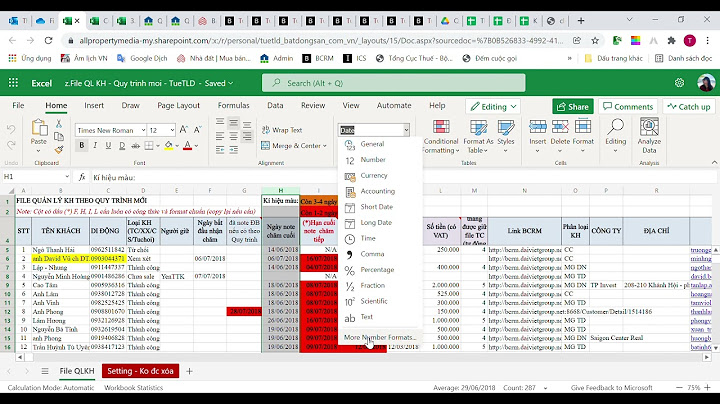720x404 pixels.
Task: Select More Number Formats option
Action: click(380, 337)
